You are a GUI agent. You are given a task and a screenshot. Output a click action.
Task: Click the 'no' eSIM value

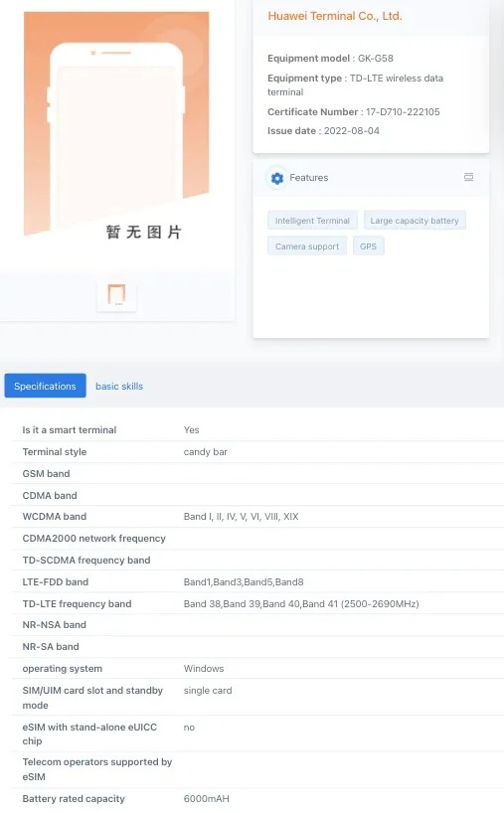189,728
